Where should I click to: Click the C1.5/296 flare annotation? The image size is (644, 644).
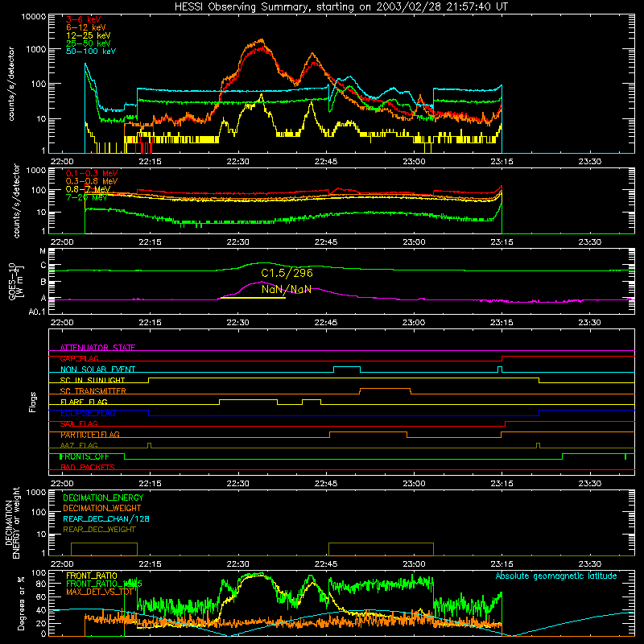pos(287,273)
